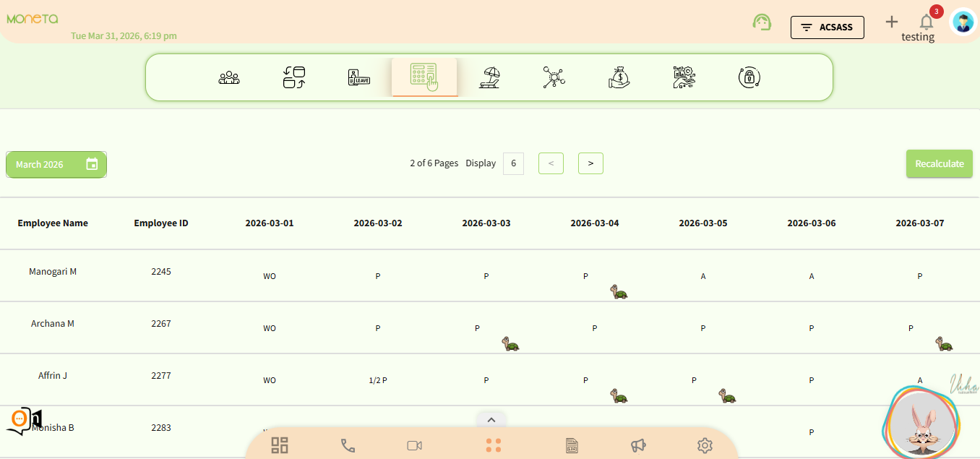Click the shift swap rotation icon

click(294, 77)
